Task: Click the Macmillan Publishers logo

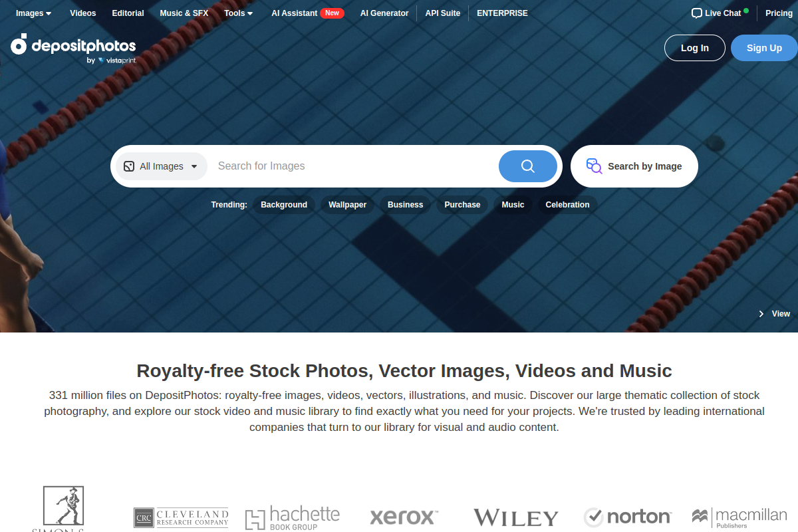Action: click(x=739, y=517)
